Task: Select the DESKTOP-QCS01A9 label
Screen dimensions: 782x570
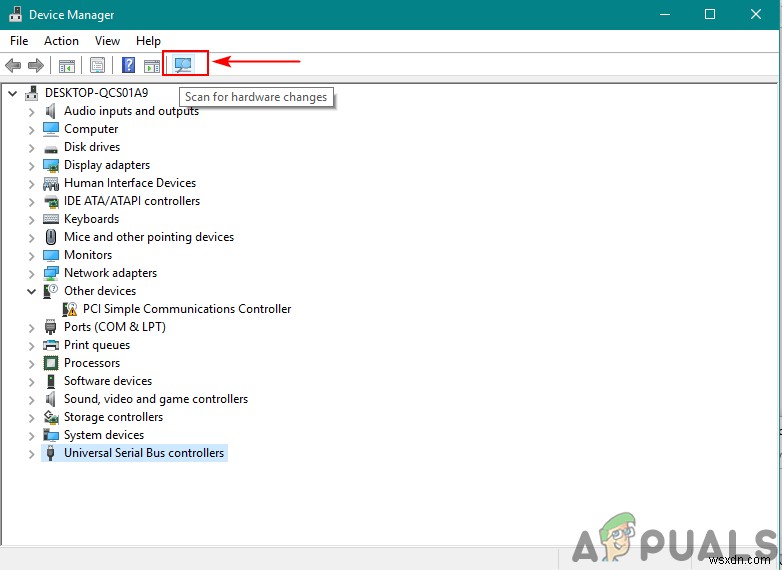Action: [96, 93]
